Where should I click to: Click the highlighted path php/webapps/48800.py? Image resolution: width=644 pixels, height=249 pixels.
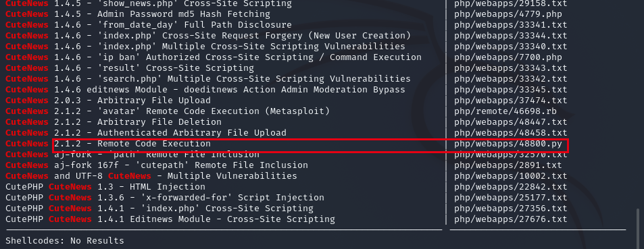[508, 144]
